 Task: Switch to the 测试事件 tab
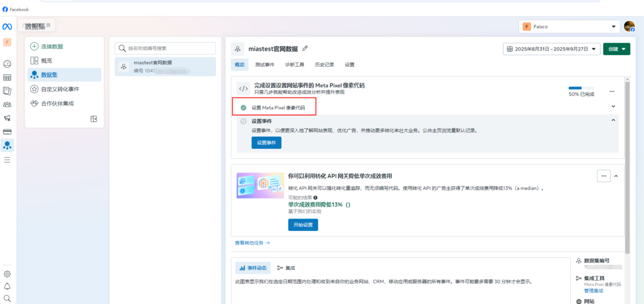pyautogui.click(x=265, y=65)
